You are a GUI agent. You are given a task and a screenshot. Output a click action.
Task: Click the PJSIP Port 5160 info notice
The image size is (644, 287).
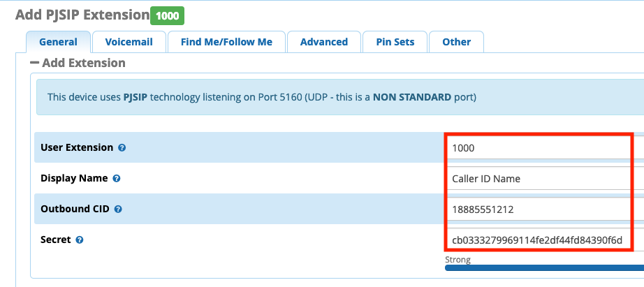[x=340, y=98]
